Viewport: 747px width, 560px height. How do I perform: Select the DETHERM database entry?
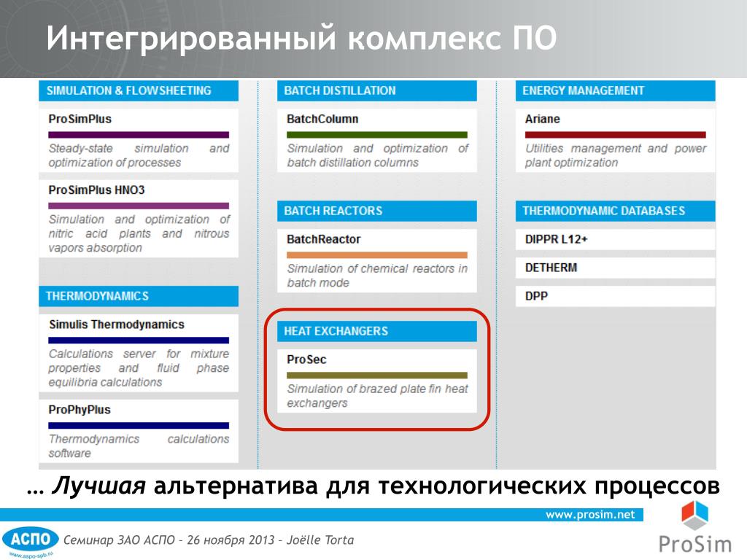(615, 268)
